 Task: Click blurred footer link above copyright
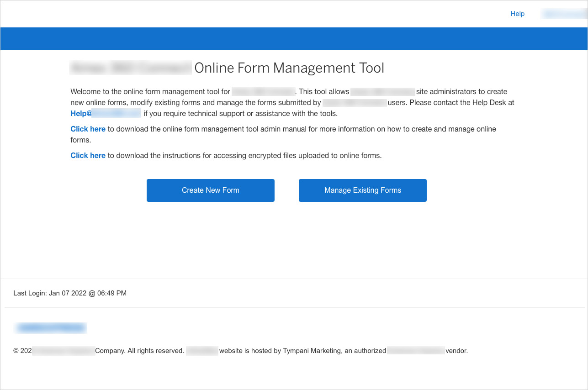pos(51,328)
